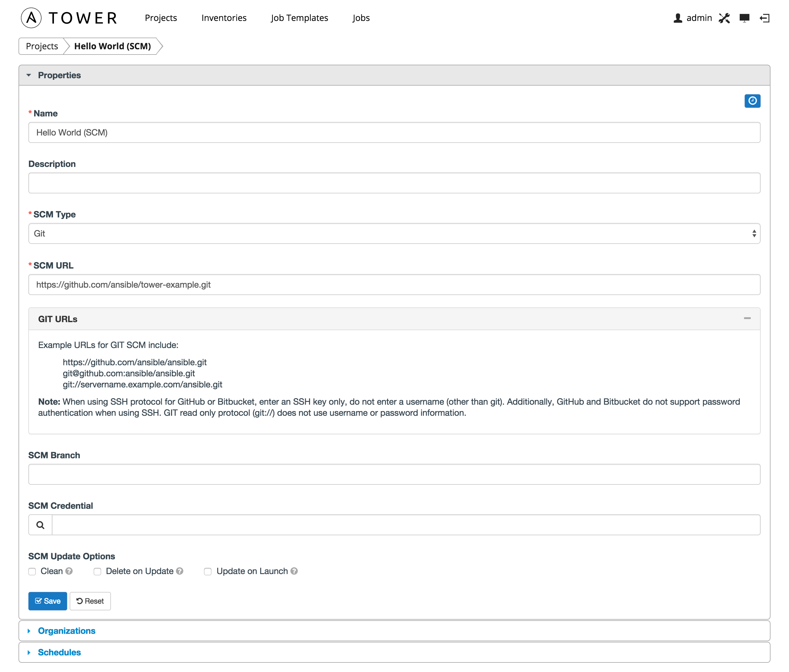Screen dimensions: 789x672
Task: Expand the Schedules section
Action: pyautogui.click(x=59, y=652)
